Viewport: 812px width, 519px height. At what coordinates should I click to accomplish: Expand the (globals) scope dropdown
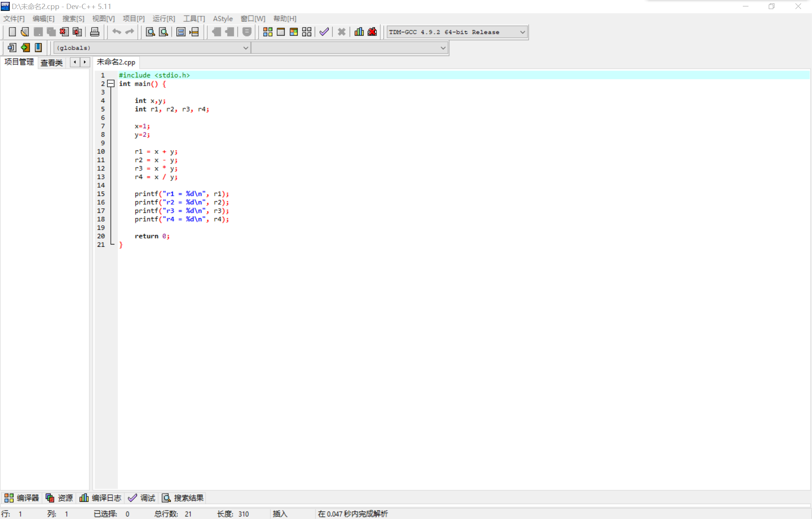click(x=245, y=48)
